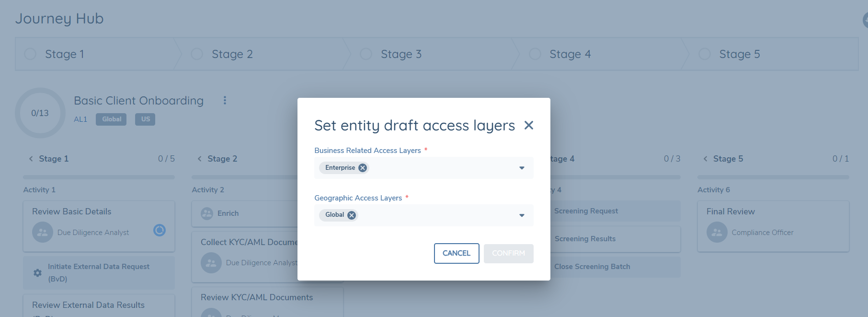Collapse Stage 5 column chevron
Screen dimensions: 868x317
pyautogui.click(x=705, y=159)
